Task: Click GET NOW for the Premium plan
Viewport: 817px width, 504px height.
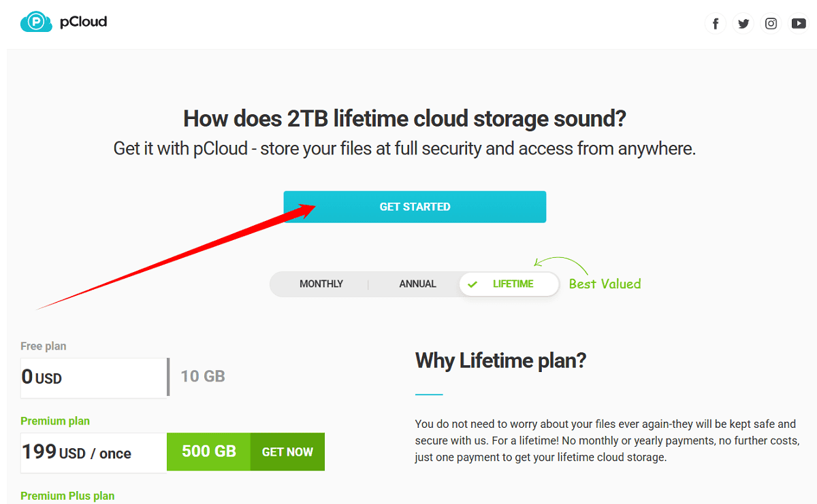Action: [x=287, y=452]
